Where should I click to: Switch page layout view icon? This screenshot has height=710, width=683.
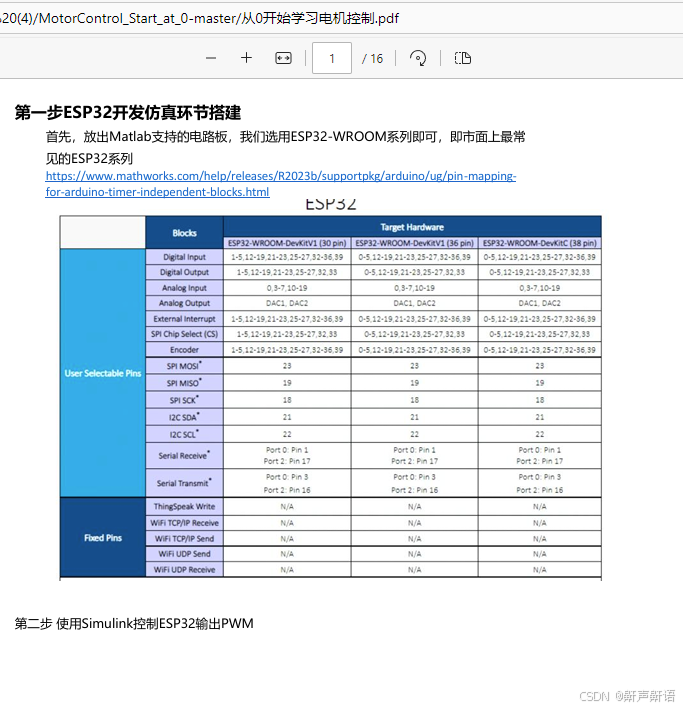point(462,58)
